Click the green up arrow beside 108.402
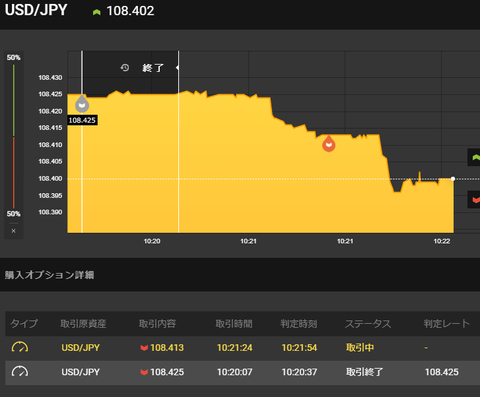 (x=97, y=12)
